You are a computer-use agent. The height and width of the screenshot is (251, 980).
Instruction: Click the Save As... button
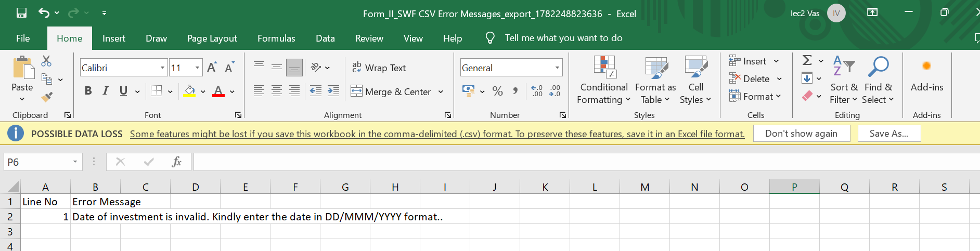coord(889,134)
